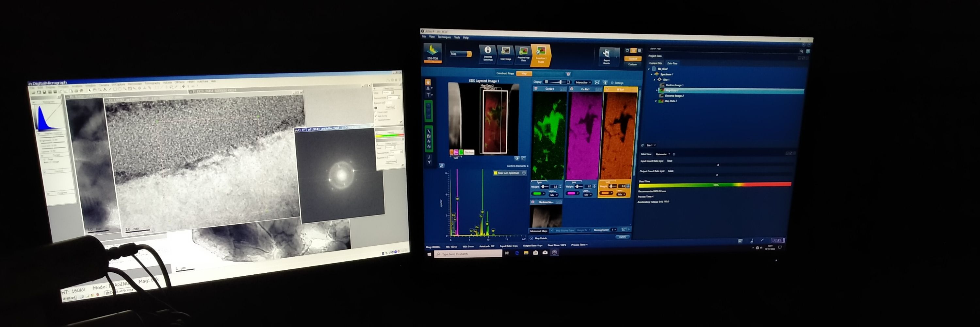This screenshot has width=980, height=327.
Task: Select the text annotation T tool
Action: tap(428, 95)
